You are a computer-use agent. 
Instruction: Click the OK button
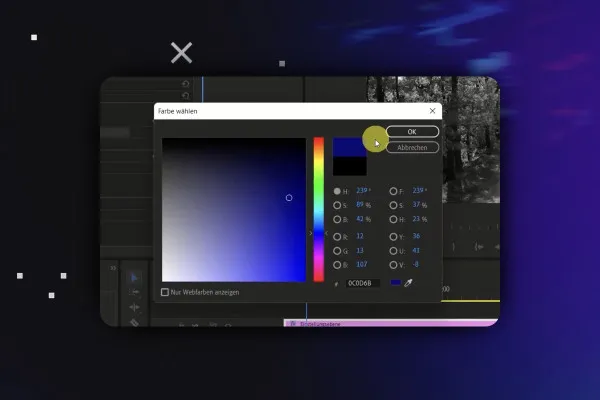(412, 132)
